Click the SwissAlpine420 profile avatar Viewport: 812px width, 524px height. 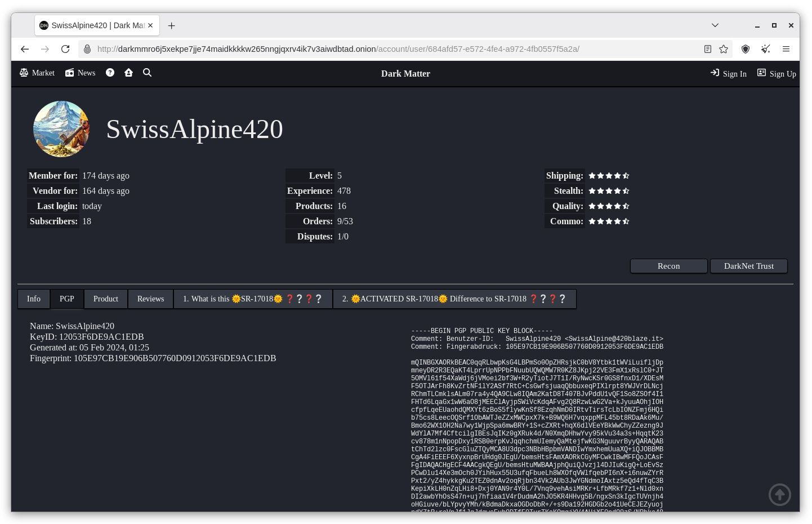click(x=61, y=129)
